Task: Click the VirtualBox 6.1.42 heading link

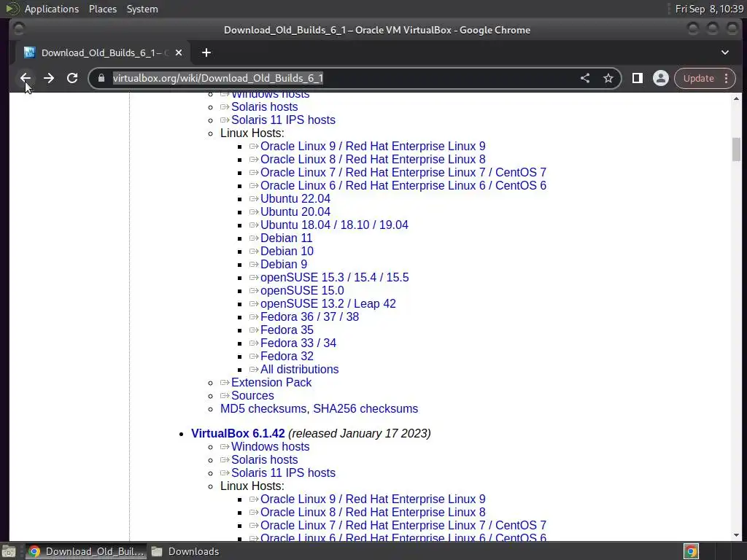Action: 238,433
